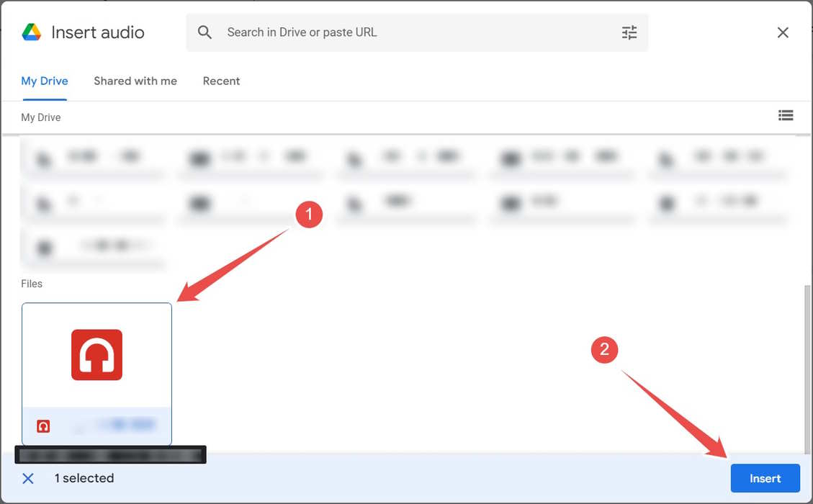Switch grid display to list layout
The height and width of the screenshot is (504, 813).
(x=786, y=115)
